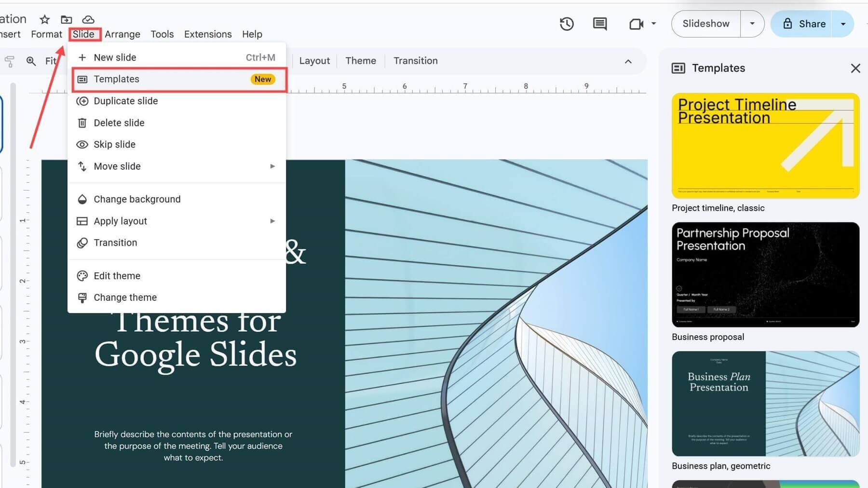Check cloud save status icon
Viewport: 868px width, 488px height.
click(88, 19)
